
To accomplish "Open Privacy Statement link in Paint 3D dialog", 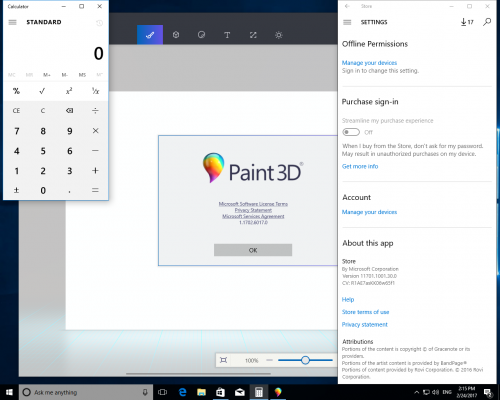I will pos(253,210).
